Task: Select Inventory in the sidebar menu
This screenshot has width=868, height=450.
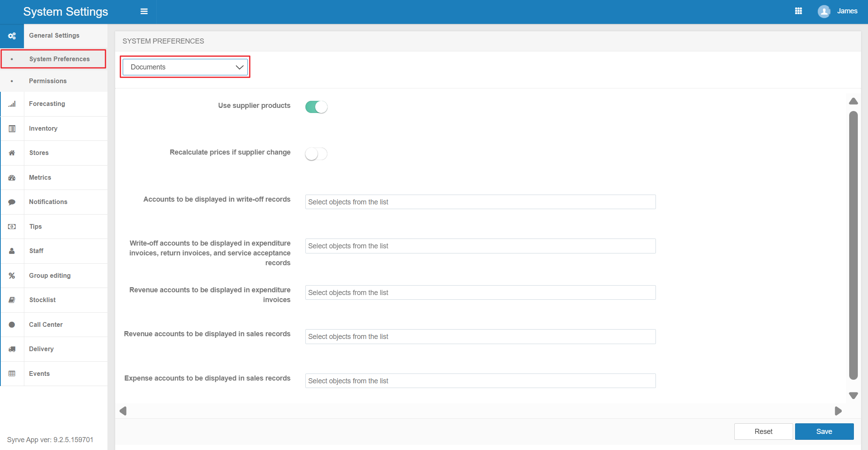Action: [43, 129]
